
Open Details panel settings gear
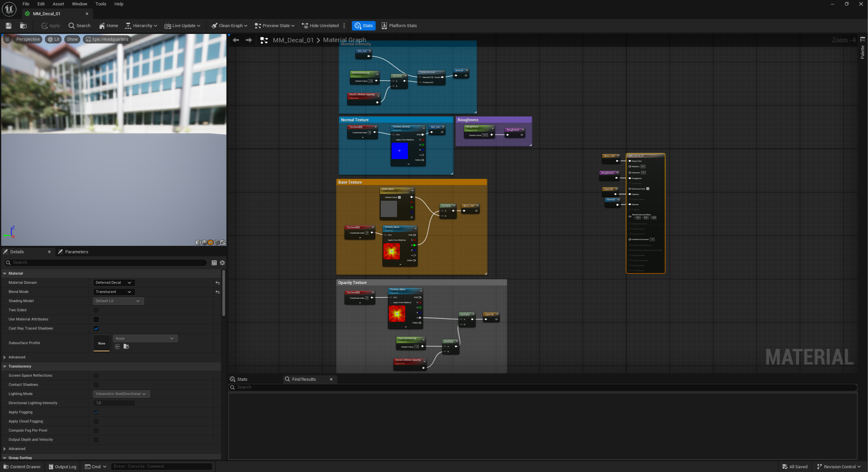[223, 263]
